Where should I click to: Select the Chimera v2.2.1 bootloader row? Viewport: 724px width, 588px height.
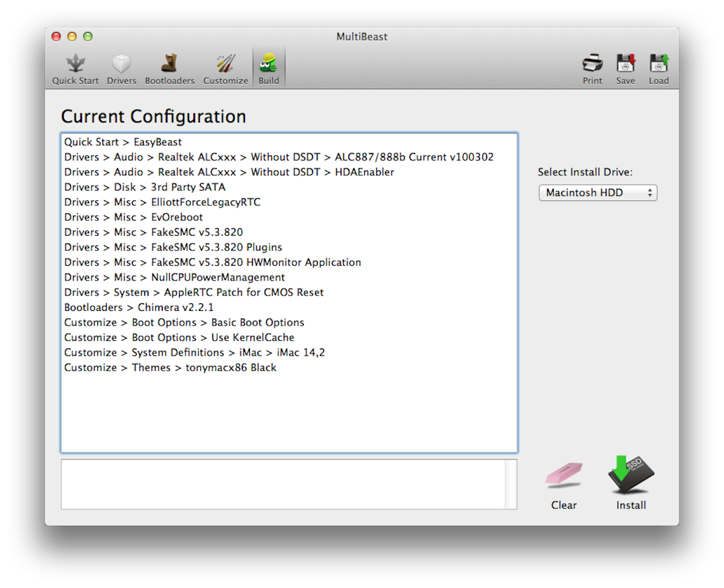[289, 308]
